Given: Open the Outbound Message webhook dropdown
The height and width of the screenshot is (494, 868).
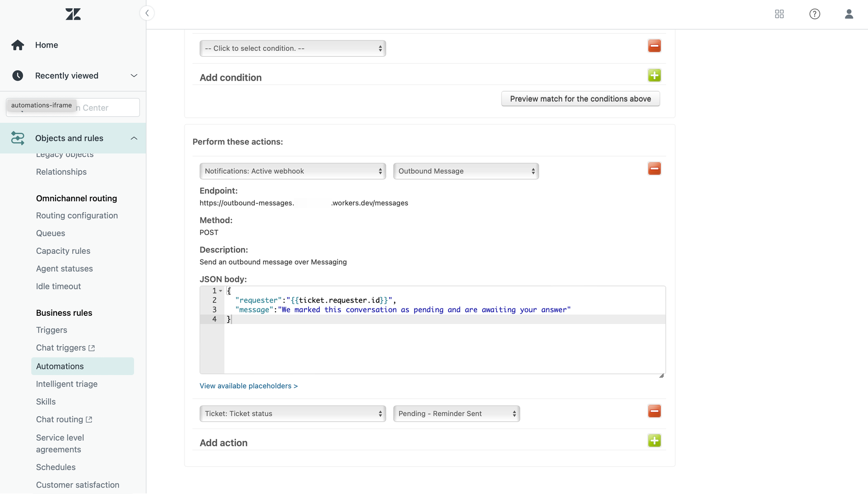Looking at the screenshot, I should pos(466,171).
